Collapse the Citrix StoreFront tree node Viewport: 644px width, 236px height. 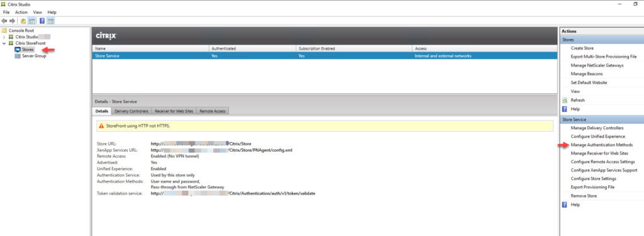point(4,43)
